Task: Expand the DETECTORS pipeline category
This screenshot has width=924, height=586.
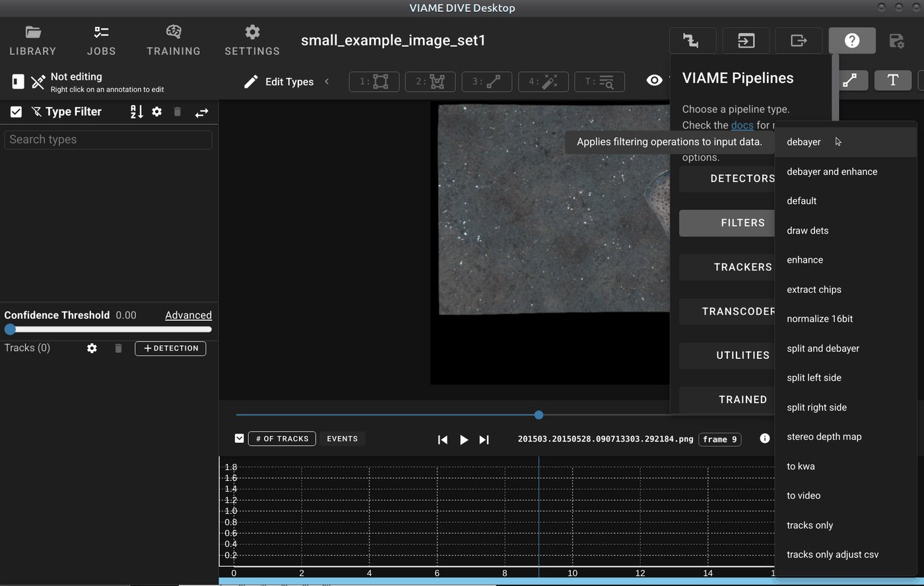Action: coord(727,178)
